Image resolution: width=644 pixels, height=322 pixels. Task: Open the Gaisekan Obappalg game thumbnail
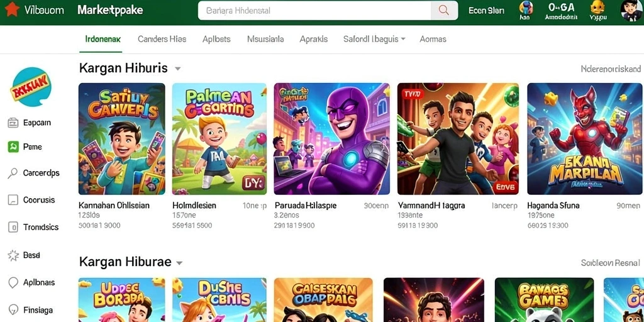pyautogui.click(x=323, y=300)
